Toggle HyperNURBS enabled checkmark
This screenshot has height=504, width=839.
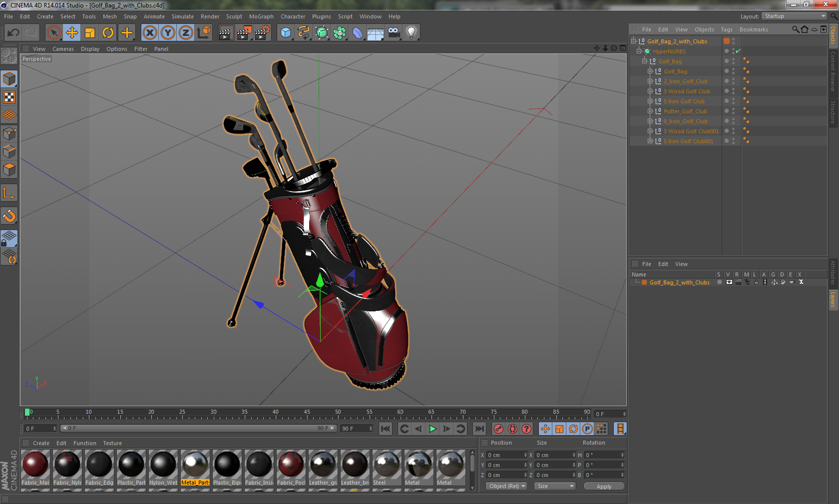pos(738,51)
